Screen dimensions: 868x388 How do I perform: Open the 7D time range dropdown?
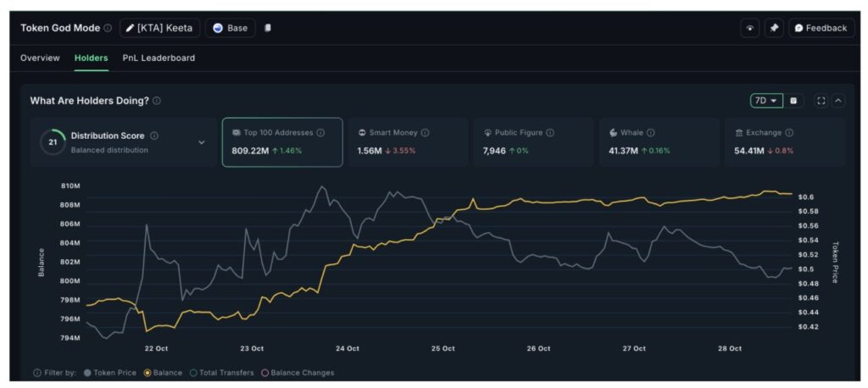(765, 101)
